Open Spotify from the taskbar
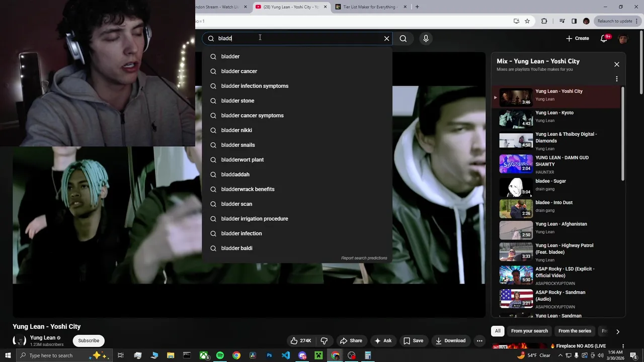The image size is (644, 362). (x=220, y=355)
